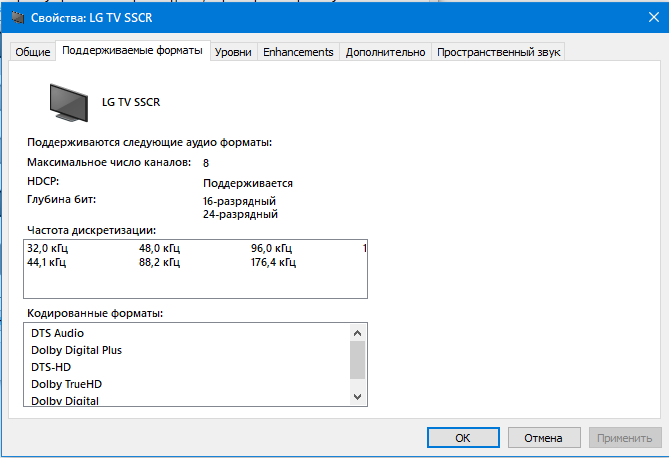Select the 176,4 кГц sample rate
The image size is (669, 458).
(273, 263)
